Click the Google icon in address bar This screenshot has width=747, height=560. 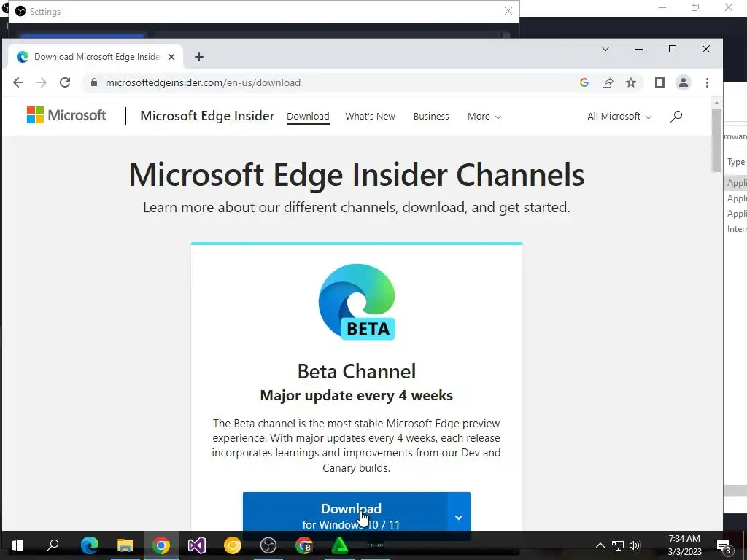click(x=584, y=82)
